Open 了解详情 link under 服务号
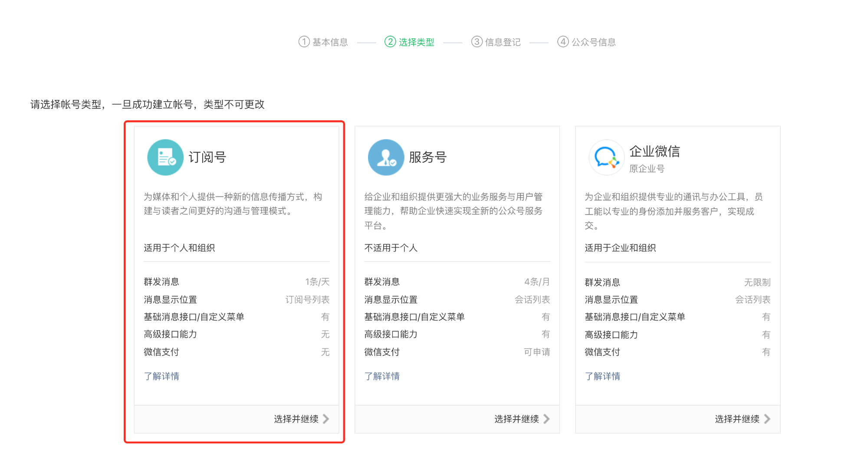The height and width of the screenshot is (470, 868). pyautogui.click(x=382, y=376)
